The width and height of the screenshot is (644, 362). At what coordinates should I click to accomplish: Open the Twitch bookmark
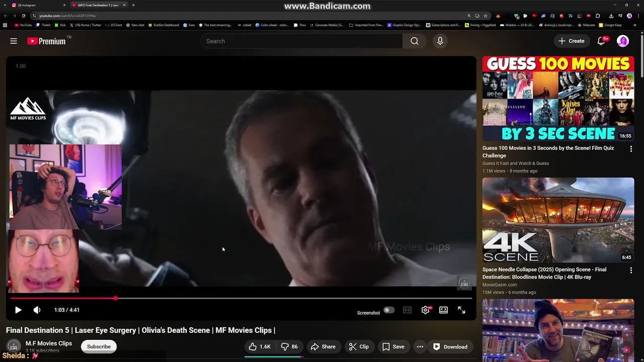point(43,25)
